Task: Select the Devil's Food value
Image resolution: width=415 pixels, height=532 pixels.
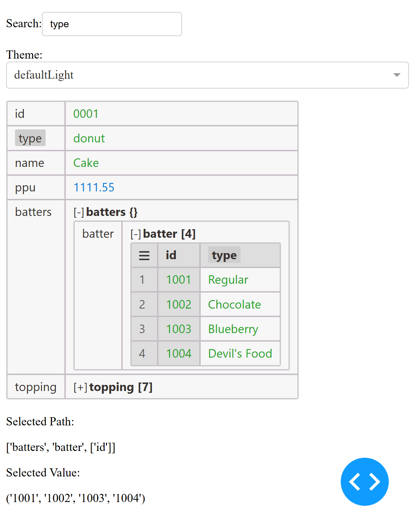Action: tap(240, 354)
